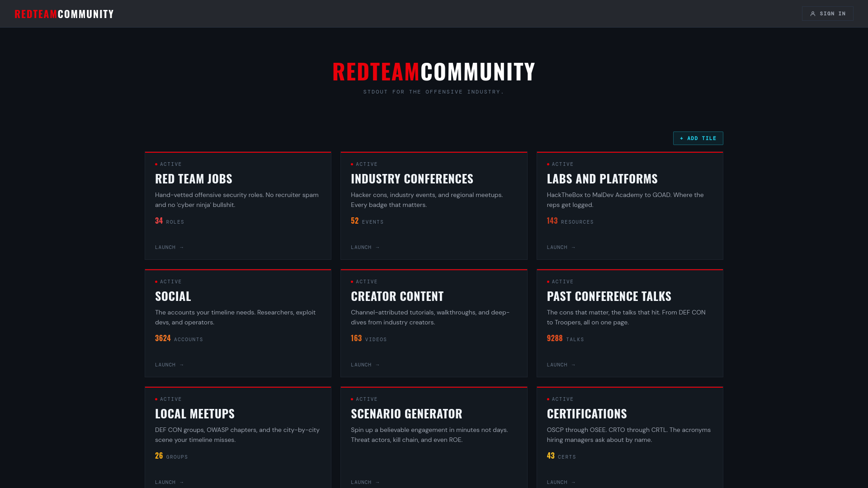This screenshot has width=868, height=488.
Task: Click Active status on Creator Content
Action: pyautogui.click(x=364, y=282)
